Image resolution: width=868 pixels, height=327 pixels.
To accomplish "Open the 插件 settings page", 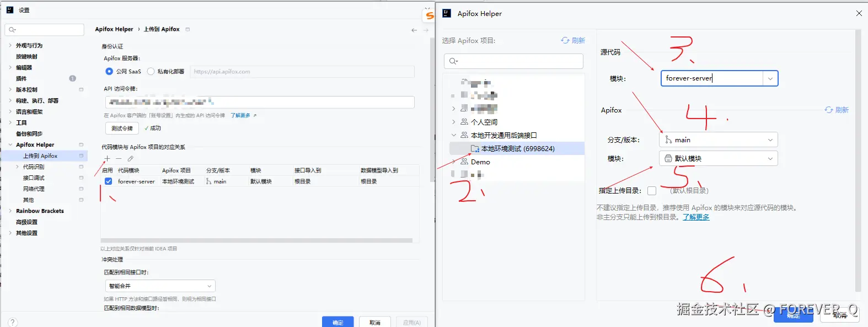I will click(21, 78).
